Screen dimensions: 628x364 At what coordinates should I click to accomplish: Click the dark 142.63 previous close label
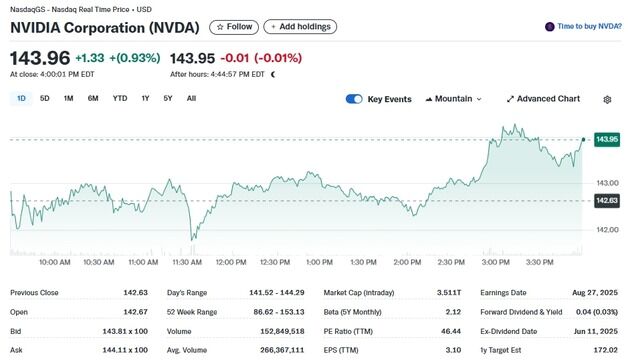[x=607, y=201]
